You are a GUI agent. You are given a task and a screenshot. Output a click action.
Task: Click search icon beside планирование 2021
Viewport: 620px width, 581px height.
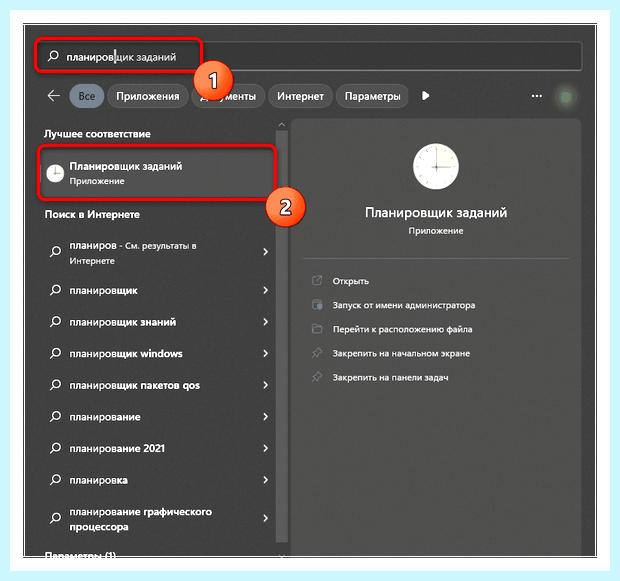click(55, 448)
